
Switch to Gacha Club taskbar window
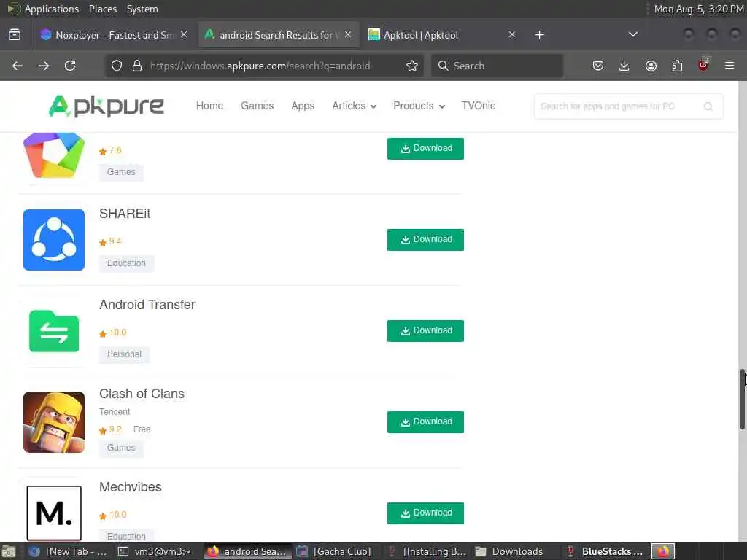[334, 551]
